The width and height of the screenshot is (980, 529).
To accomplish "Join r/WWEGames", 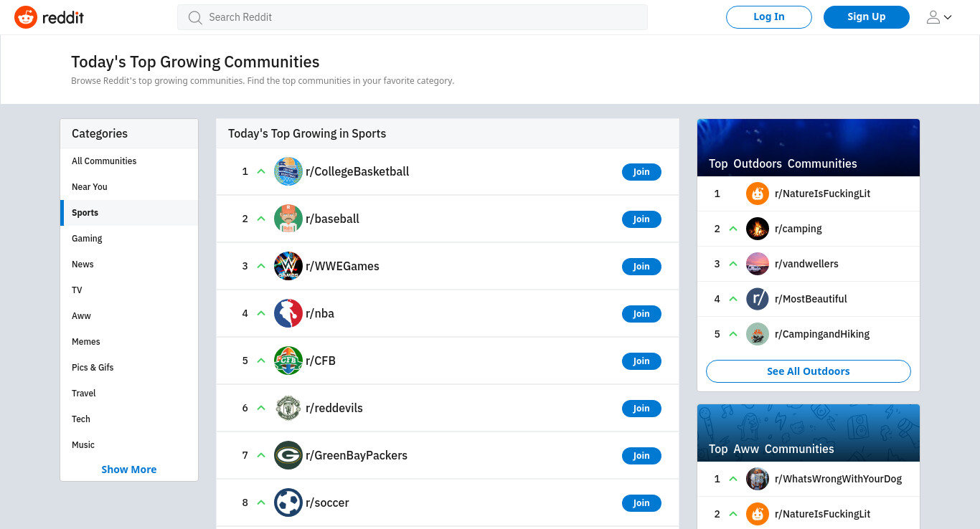I will (641, 267).
